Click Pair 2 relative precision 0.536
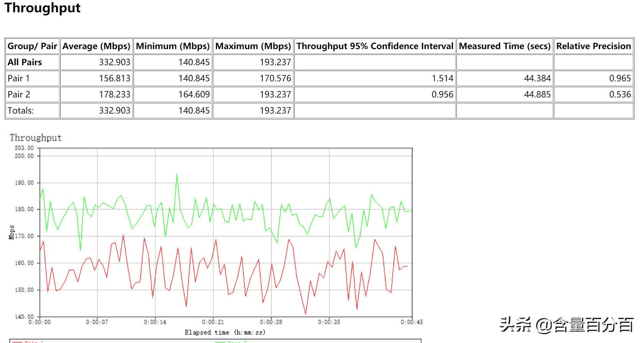 coord(620,94)
